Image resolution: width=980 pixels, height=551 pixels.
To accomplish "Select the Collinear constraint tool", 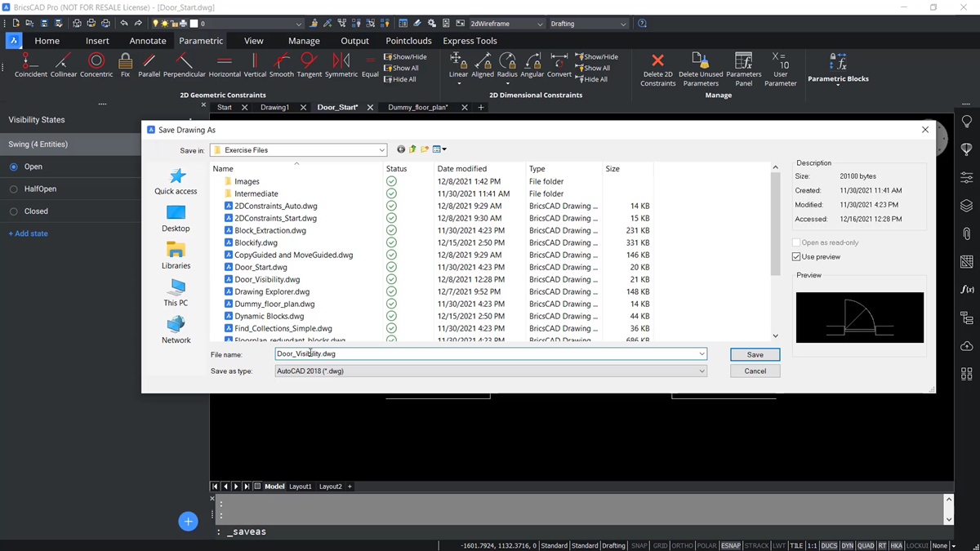I will point(64,64).
